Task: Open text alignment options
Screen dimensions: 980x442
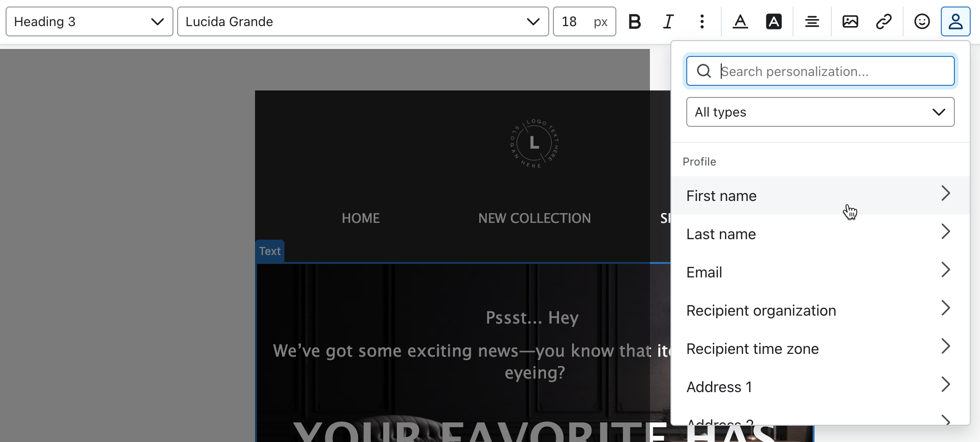Action: click(x=812, y=21)
